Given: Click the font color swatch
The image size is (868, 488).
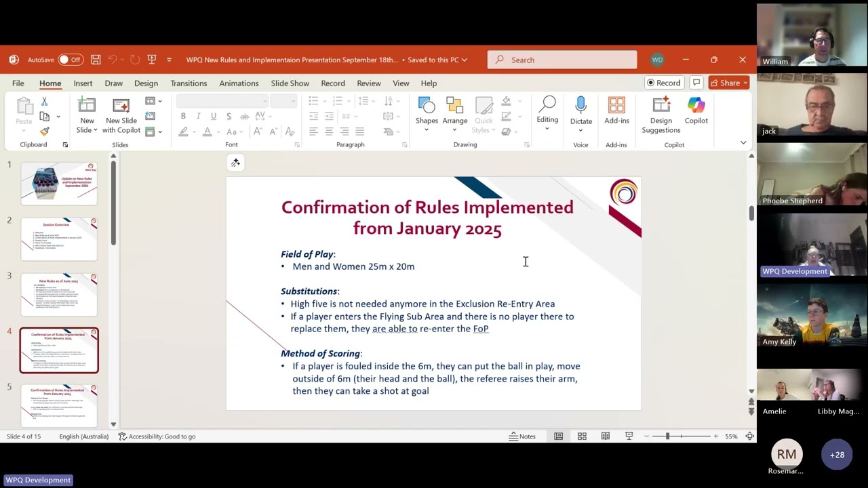Looking at the screenshot, I should pyautogui.click(x=208, y=131).
